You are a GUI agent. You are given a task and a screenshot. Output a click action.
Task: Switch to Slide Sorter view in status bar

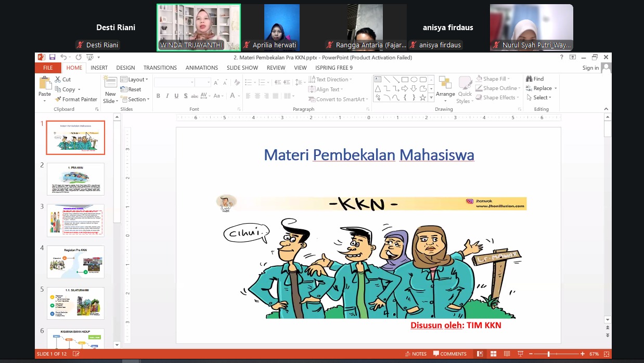pyautogui.click(x=493, y=354)
